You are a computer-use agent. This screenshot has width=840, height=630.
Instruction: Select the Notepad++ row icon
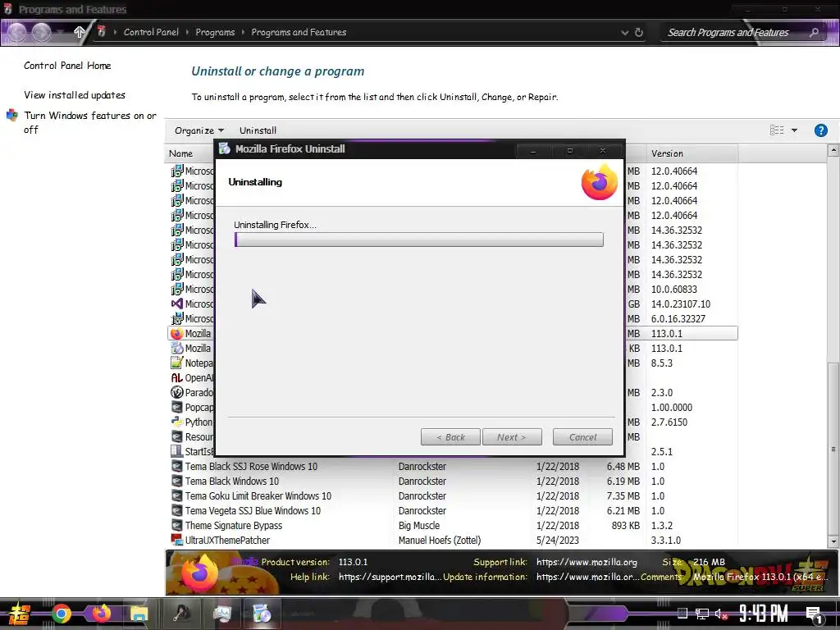(x=177, y=363)
